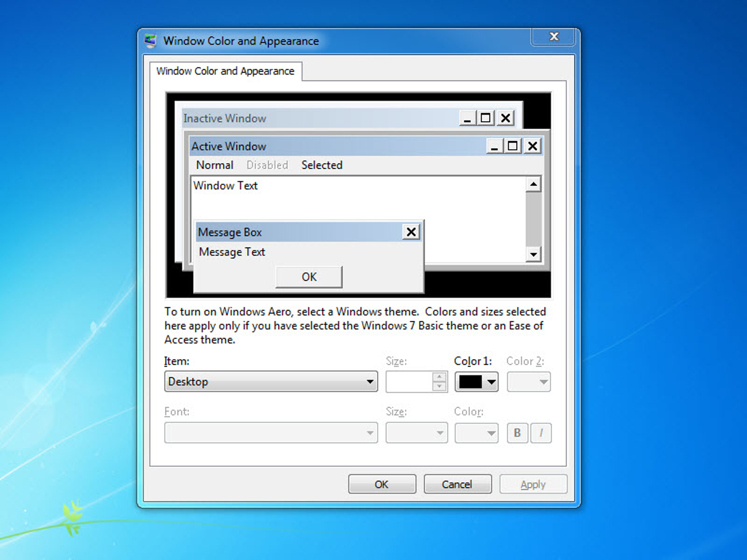This screenshot has height=560, width=747.
Task: Click the Item Size input field
Action: point(409,382)
